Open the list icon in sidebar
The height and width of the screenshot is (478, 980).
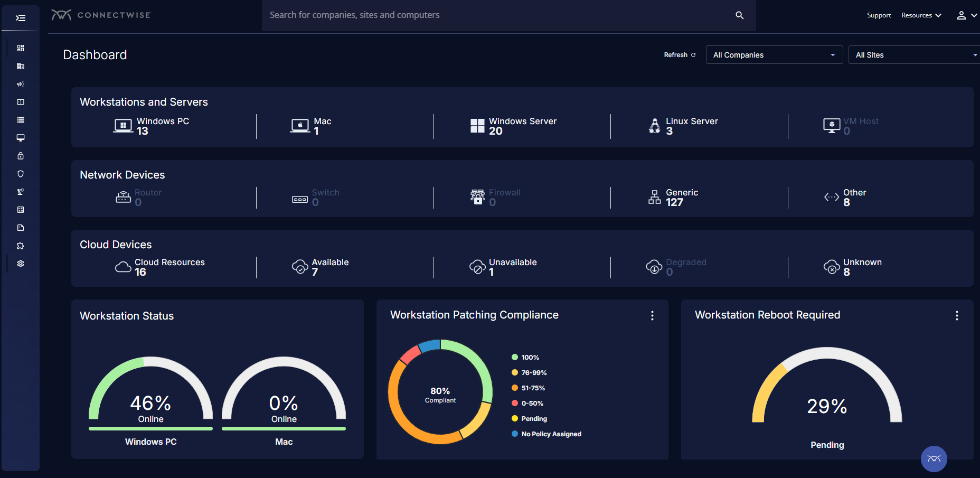pos(21,120)
